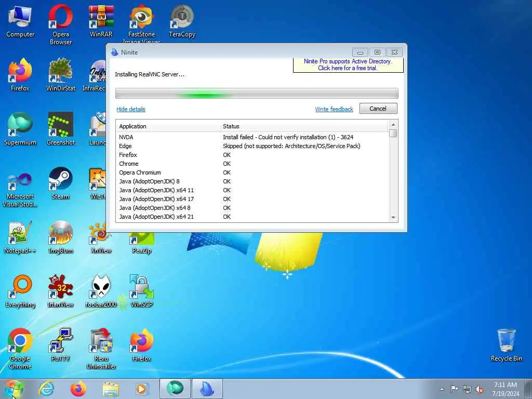532x399 pixels.
Task: Click the Windows Start button
Action: (14, 389)
